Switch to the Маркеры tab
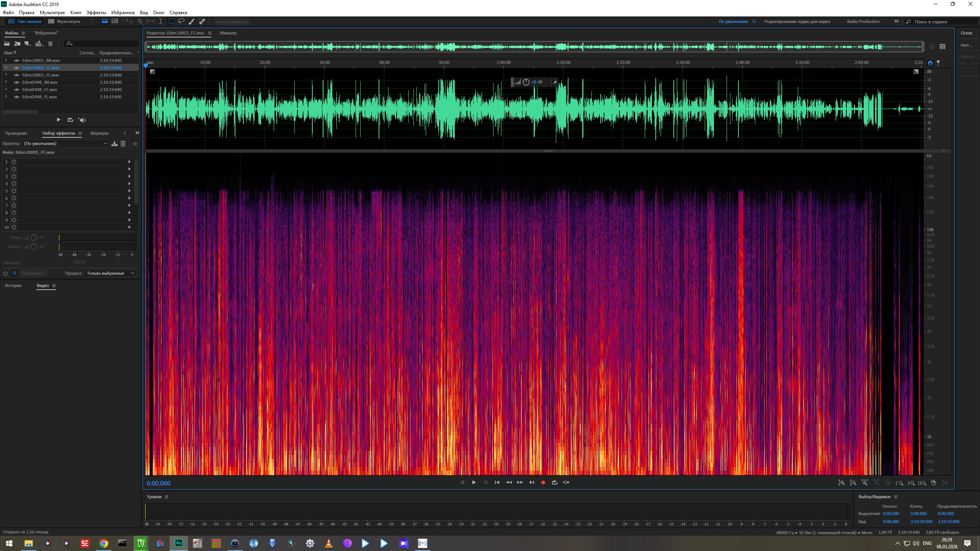The height and width of the screenshot is (551, 980). 99,133
